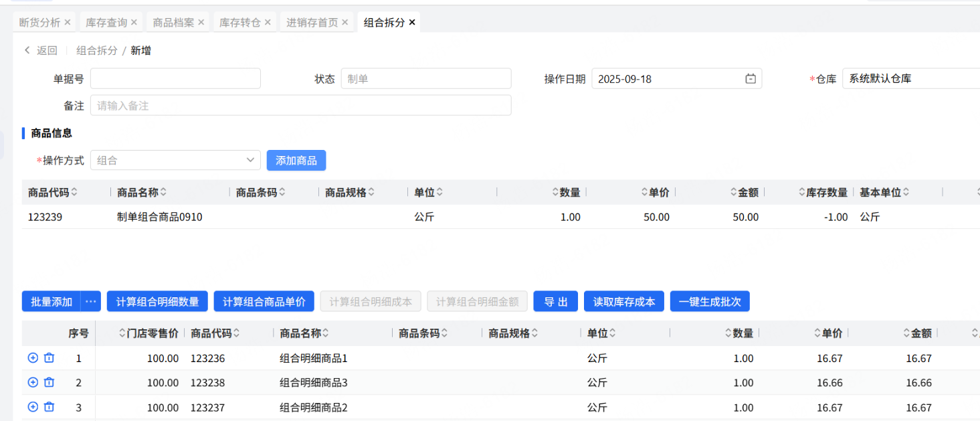Click 计算组合商品单价 button
This screenshot has width=980, height=421.
click(264, 301)
